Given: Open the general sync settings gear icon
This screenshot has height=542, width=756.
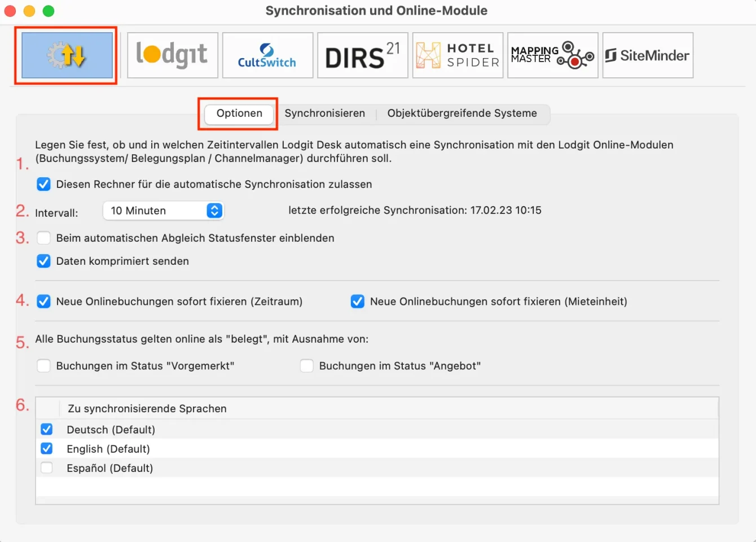Looking at the screenshot, I should coord(67,55).
